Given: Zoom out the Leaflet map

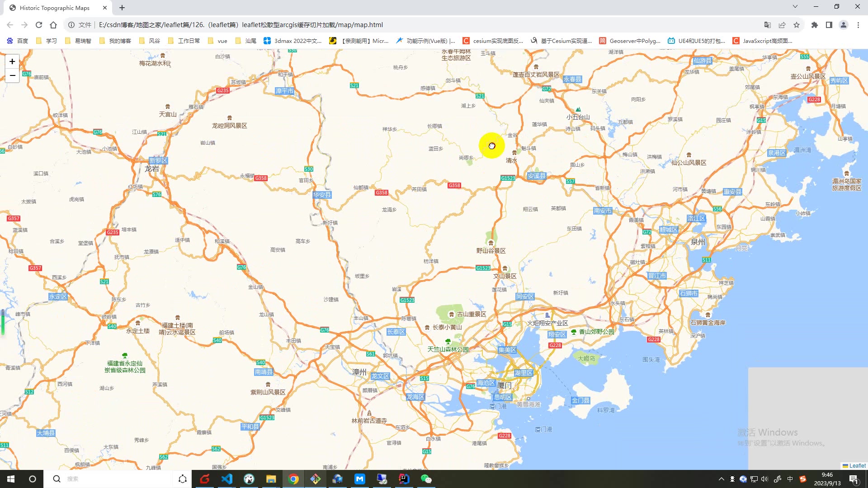Looking at the screenshot, I should (x=12, y=75).
